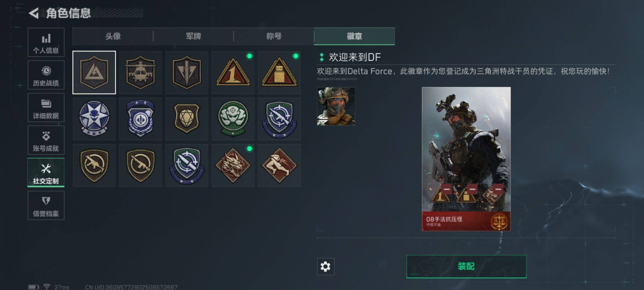Select the dagger shield badge
644x290 pixels.
pyautogui.click(x=187, y=72)
